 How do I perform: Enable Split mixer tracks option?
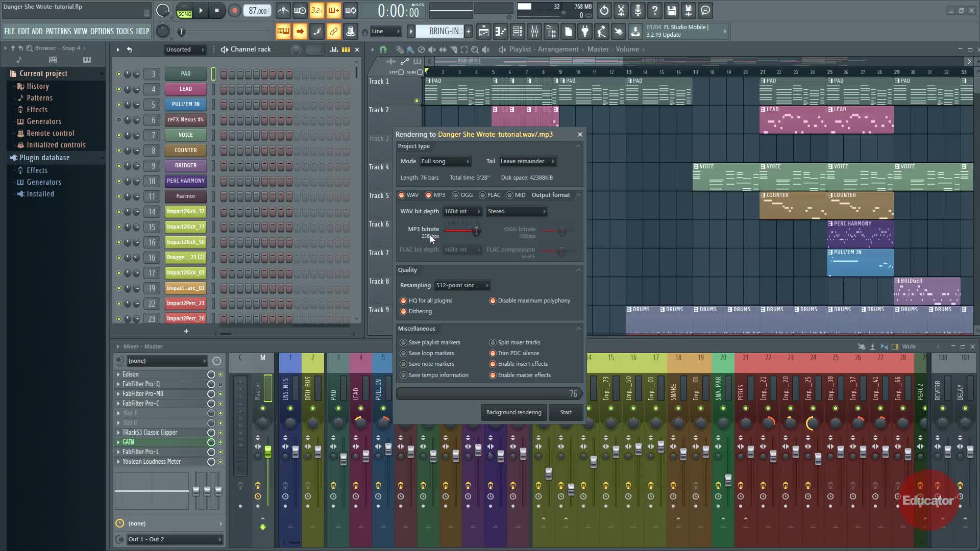click(x=493, y=343)
